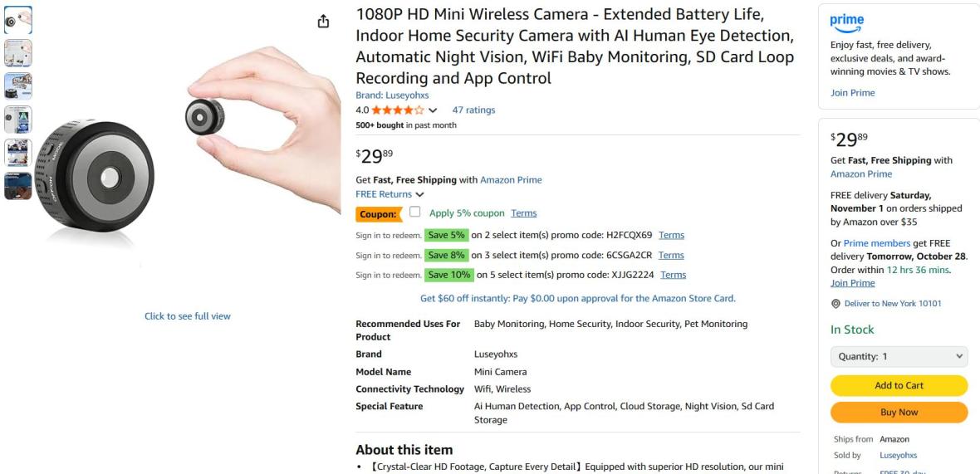This screenshot has width=980, height=474.
Task: Expand the rating breakdown chevron
Action: [x=433, y=110]
